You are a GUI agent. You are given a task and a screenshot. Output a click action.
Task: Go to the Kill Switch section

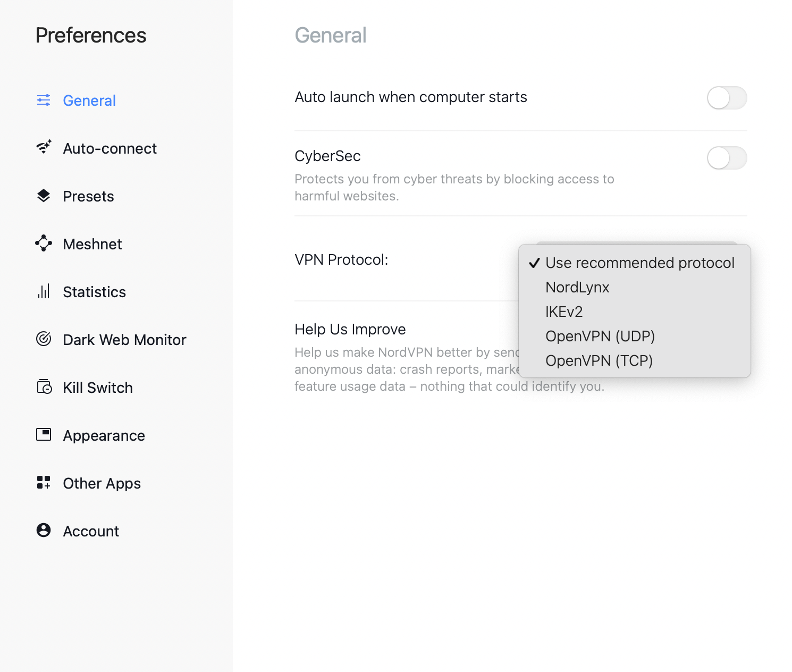coord(98,388)
